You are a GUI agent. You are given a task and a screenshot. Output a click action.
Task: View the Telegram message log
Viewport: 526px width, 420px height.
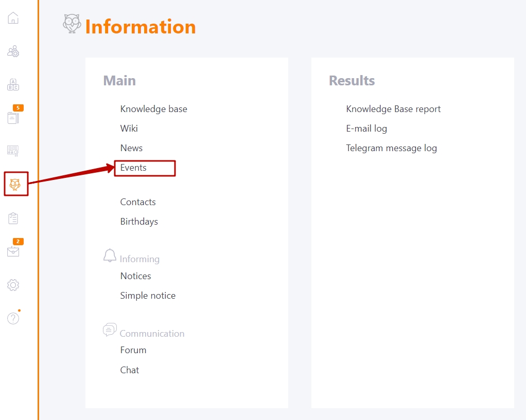(x=391, y=148)
